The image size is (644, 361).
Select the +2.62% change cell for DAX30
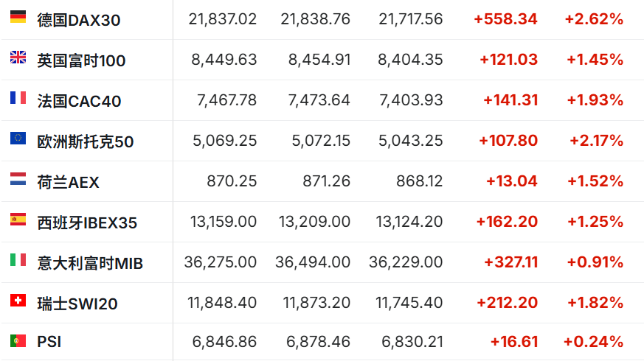pyautogui.click(x=594, y=19)
